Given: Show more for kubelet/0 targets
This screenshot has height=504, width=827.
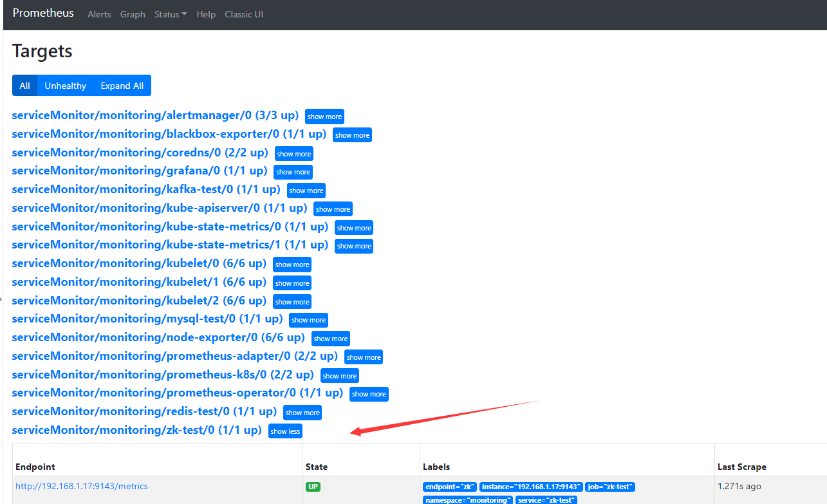Looking at the screenshot, I should click(292, 265).
